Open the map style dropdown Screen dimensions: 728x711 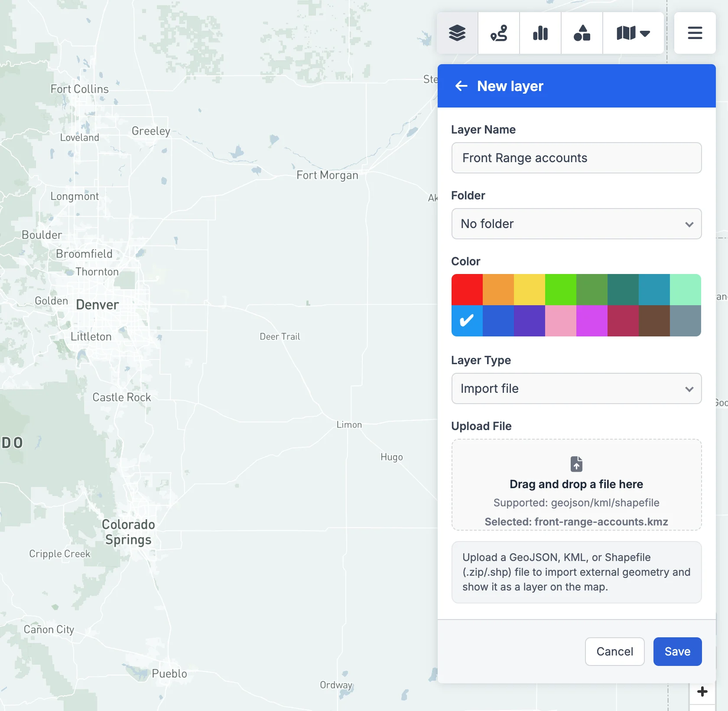tap(633, 33)
